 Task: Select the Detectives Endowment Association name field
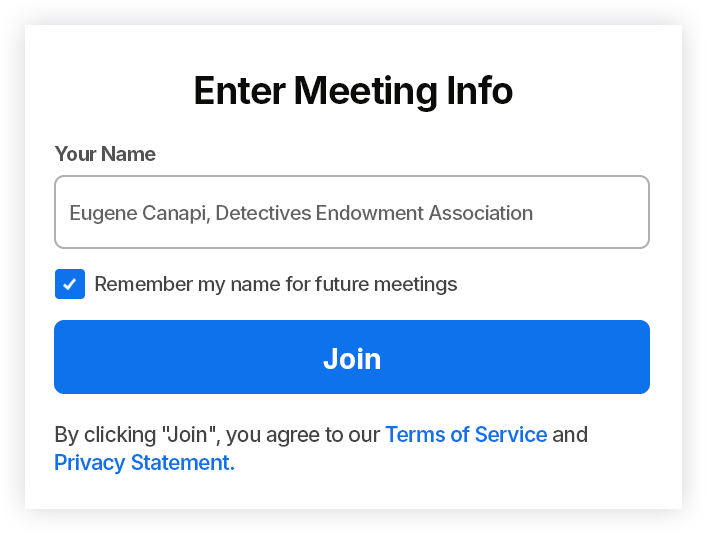pyautogui.click(x=351, y=212)
